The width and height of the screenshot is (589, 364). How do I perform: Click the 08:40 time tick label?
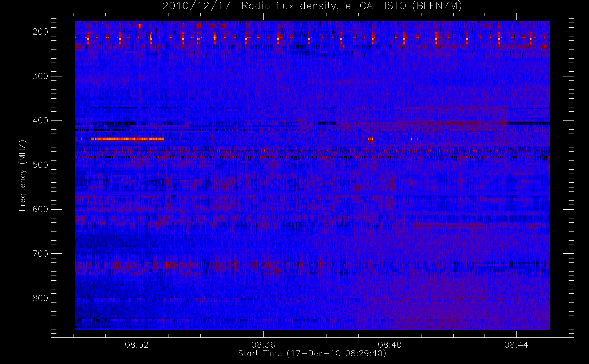point(390,345)
